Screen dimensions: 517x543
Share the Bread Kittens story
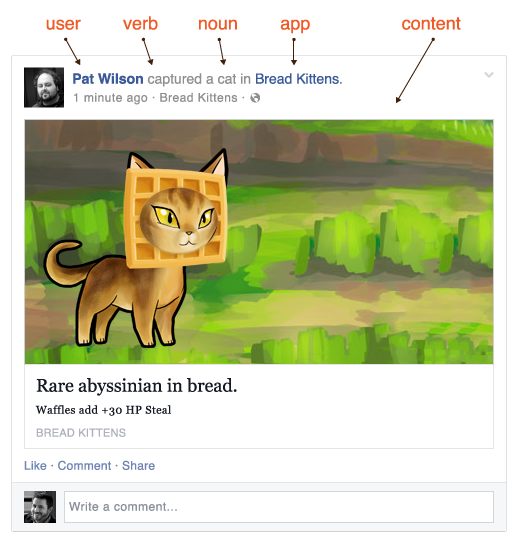139,466
